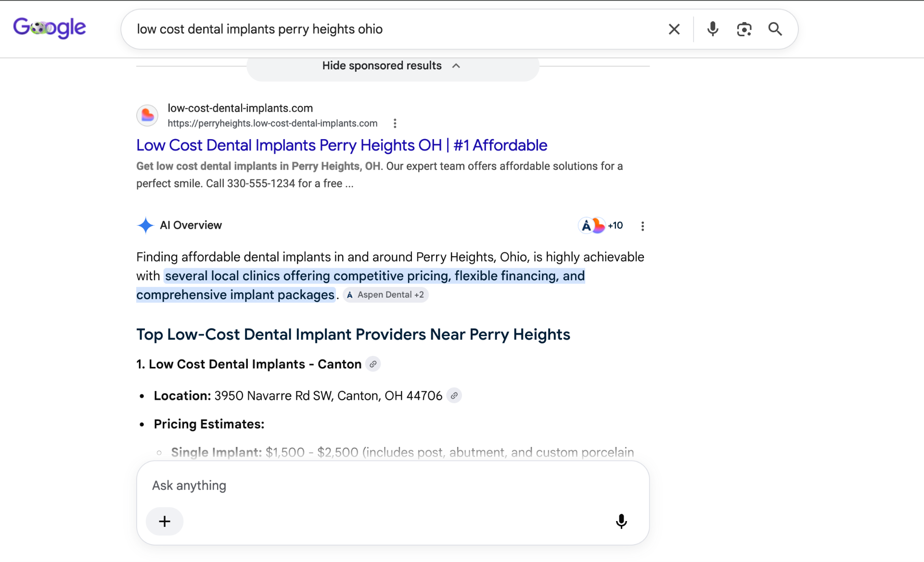Open Google Lens image search icon
Viewport: 924px width, 562px height.
coord(744,29)
